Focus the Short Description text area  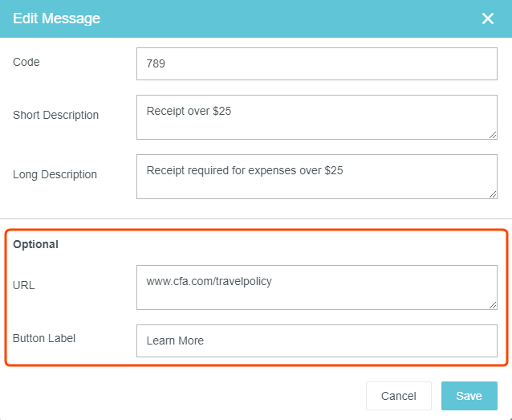(316, 117)
